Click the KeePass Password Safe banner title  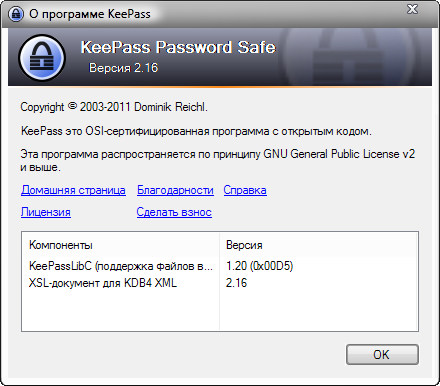tap(178, 47)
